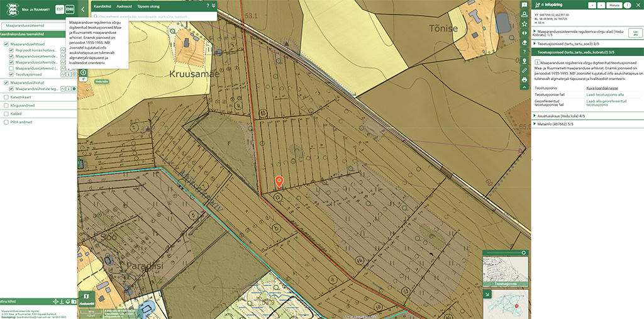Open the help question mark tool
The image size is (644, 319).
pos(525,52)
